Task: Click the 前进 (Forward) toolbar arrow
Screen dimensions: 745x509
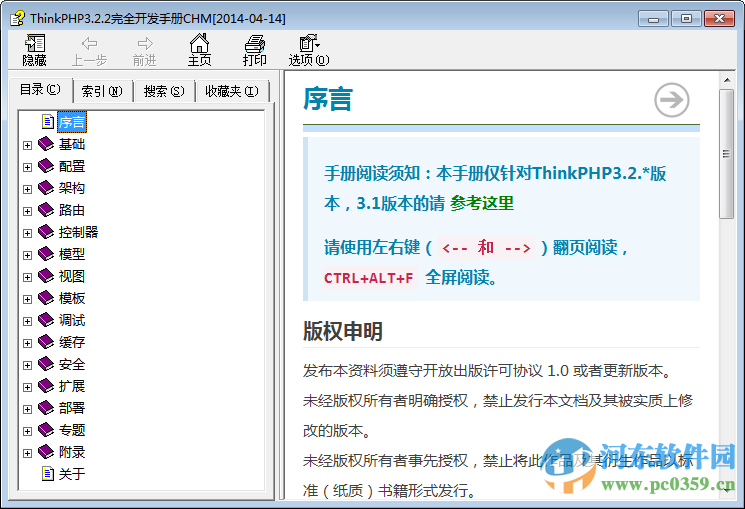Action: 144,50
